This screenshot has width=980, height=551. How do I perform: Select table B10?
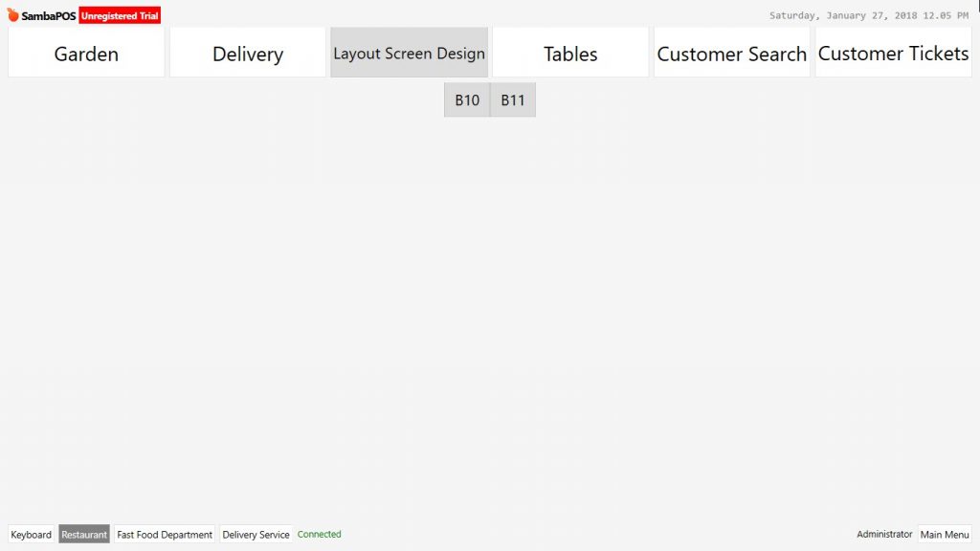(467, 99)
